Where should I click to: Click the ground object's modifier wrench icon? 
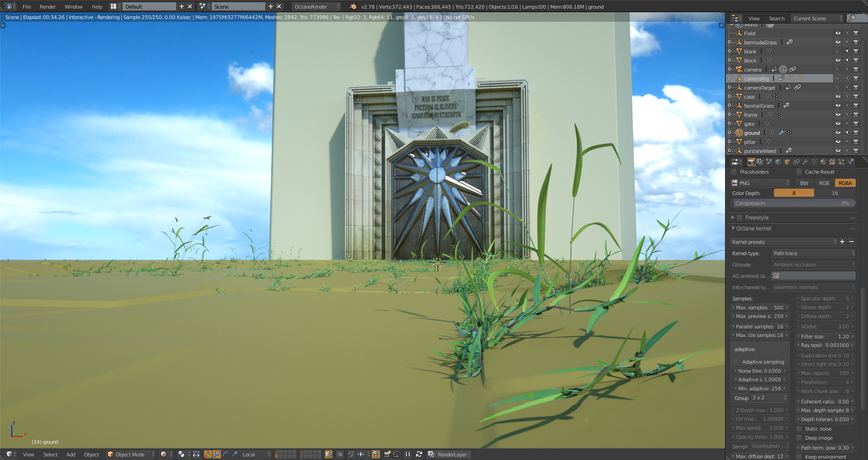[782, 133]
